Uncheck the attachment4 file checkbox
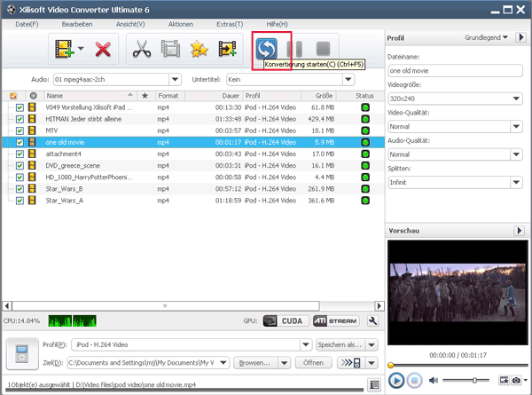Screen dimensions: 532x395 [20, 154]
